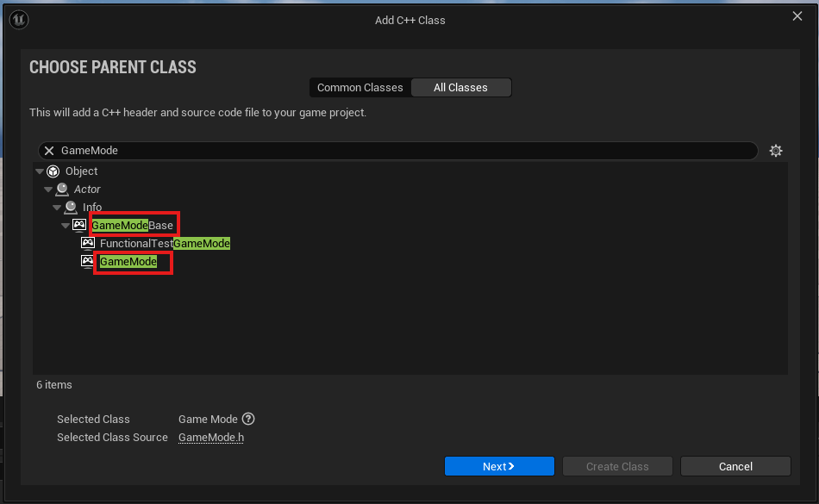
Task: Click the 'CHOOSE PARENT CLASS' heading
Action: coord(113,67)
